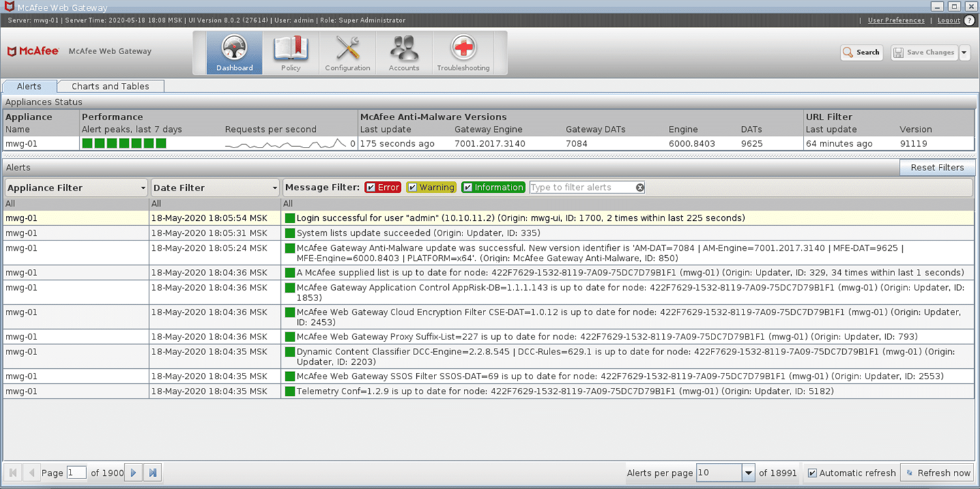Open the Troubleshooting section
This screenshot has width=980, height=489.
[463, 53]
